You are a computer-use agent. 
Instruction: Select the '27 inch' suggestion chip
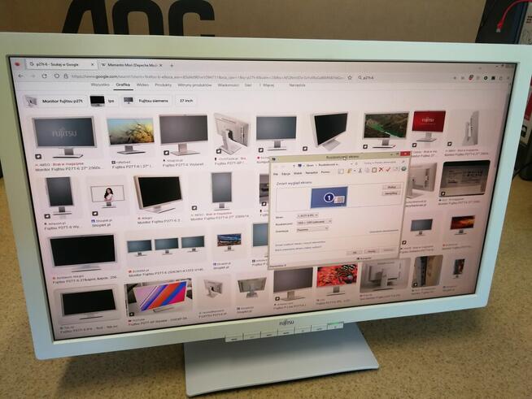186,101
